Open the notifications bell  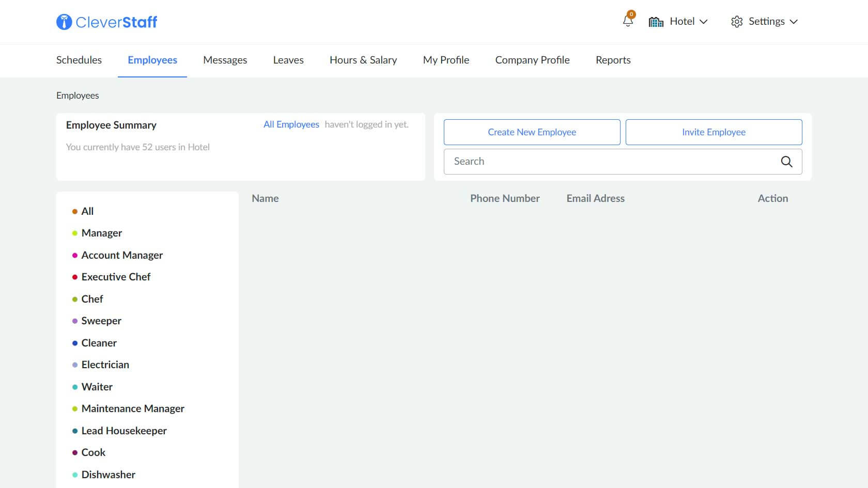(628, 21)
